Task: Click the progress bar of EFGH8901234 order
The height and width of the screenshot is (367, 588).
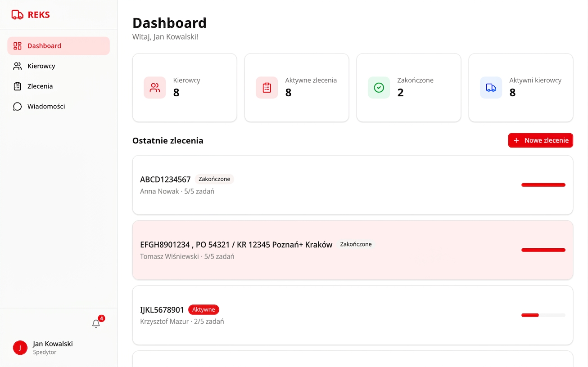Action: tap(543, 250)
